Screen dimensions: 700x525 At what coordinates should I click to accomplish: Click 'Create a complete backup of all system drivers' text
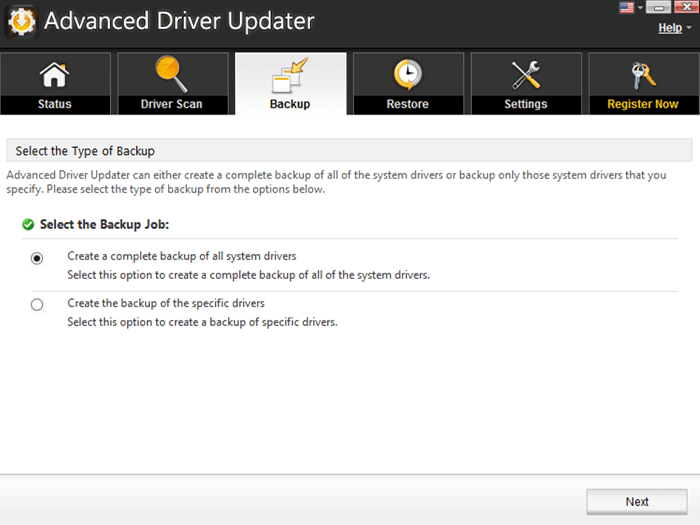pyautogui.click(x=182, y=256)
